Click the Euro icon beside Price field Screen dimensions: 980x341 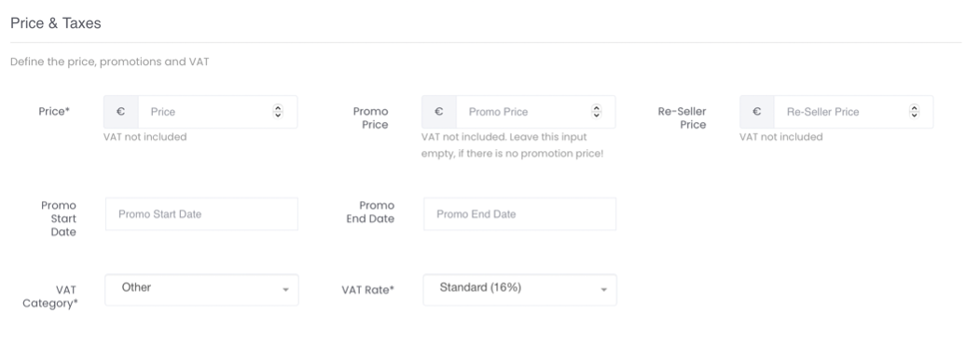coord(120,112)
